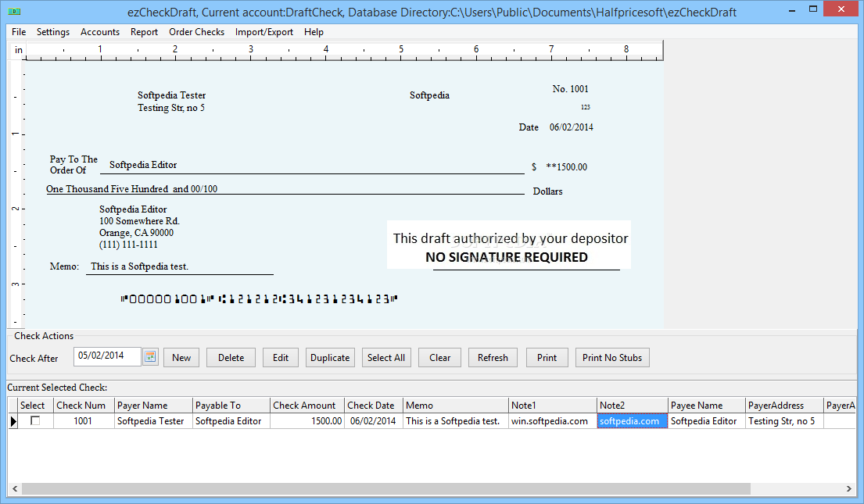Open the File menu

point(19,32)
